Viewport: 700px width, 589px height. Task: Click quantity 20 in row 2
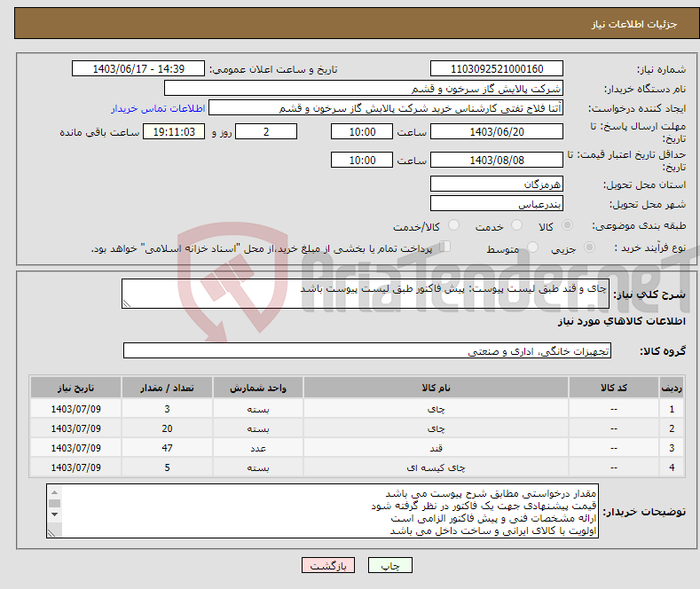click(167, 428)
